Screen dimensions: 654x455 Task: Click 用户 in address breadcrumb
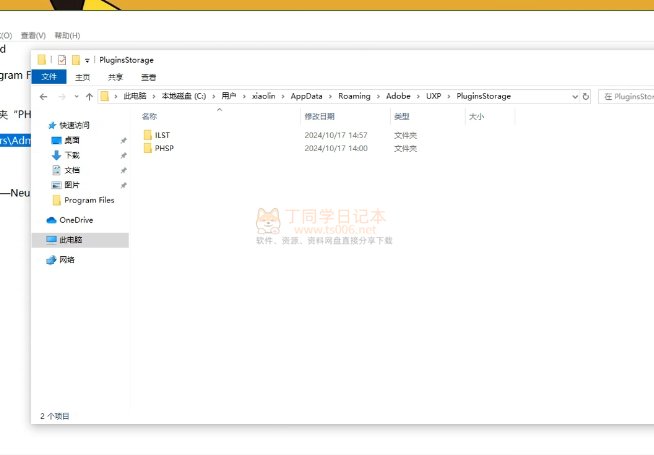point(229,96)
